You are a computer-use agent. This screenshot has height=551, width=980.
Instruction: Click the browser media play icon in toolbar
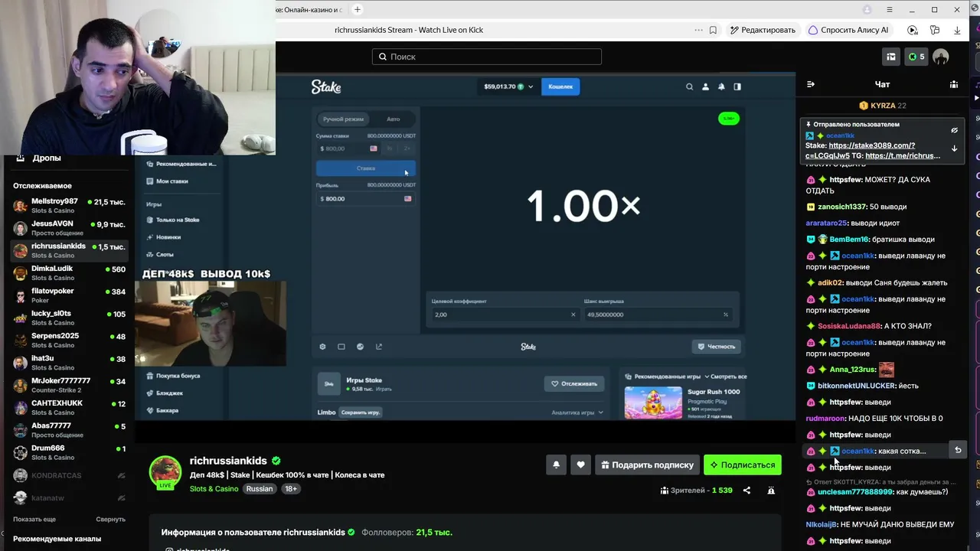coord(912,30)
